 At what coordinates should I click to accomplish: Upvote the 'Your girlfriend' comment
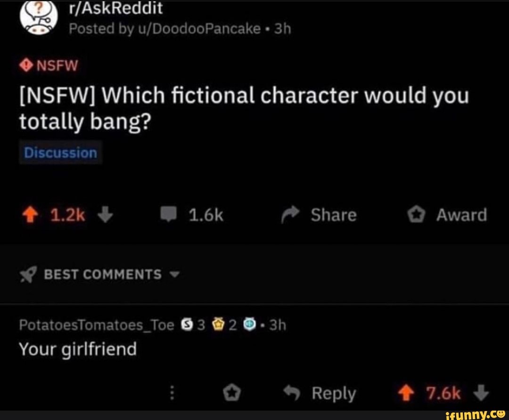(x=406, y=393)
